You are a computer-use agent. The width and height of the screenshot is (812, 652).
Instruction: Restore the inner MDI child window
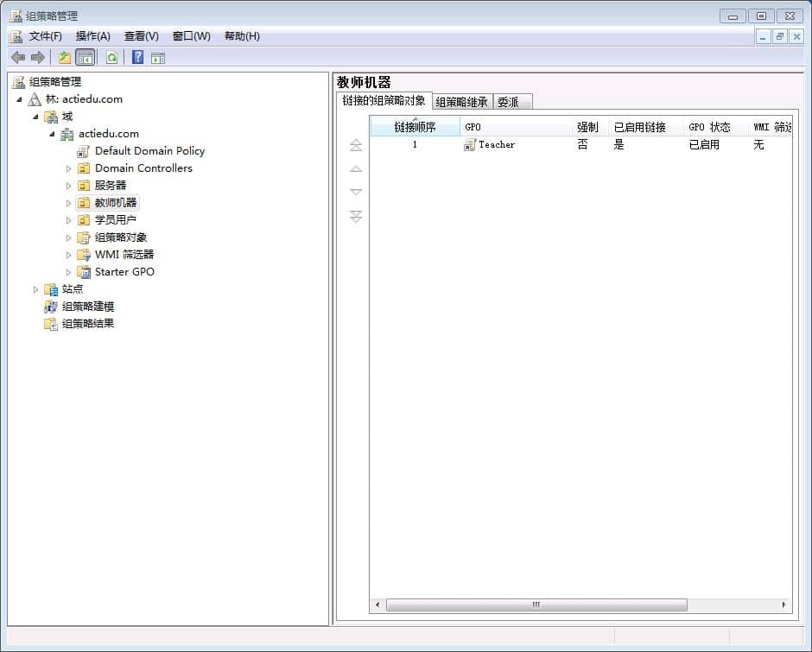point(779,37)
